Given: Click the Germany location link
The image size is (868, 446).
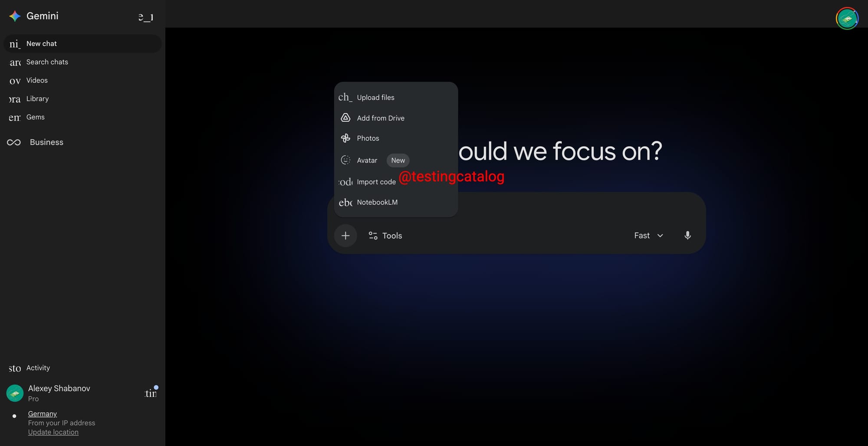Looking at the screenshot, I should pyautogui.click(x=43, y=414).
